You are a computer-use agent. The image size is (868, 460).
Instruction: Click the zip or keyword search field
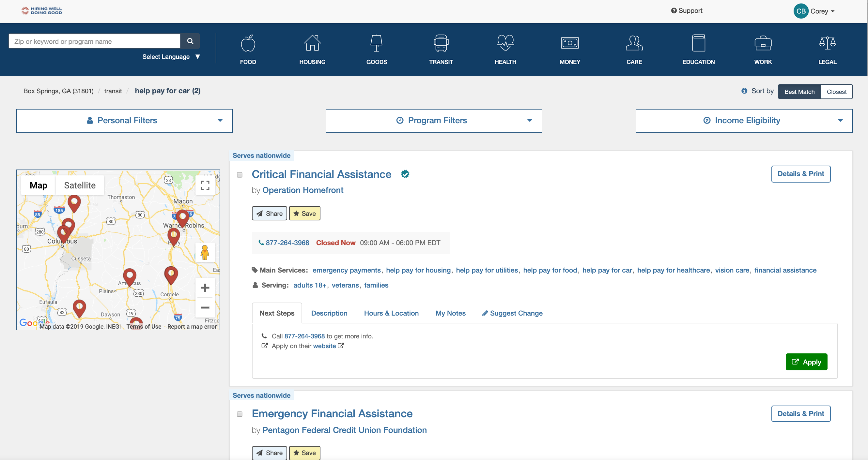[94, 41]
